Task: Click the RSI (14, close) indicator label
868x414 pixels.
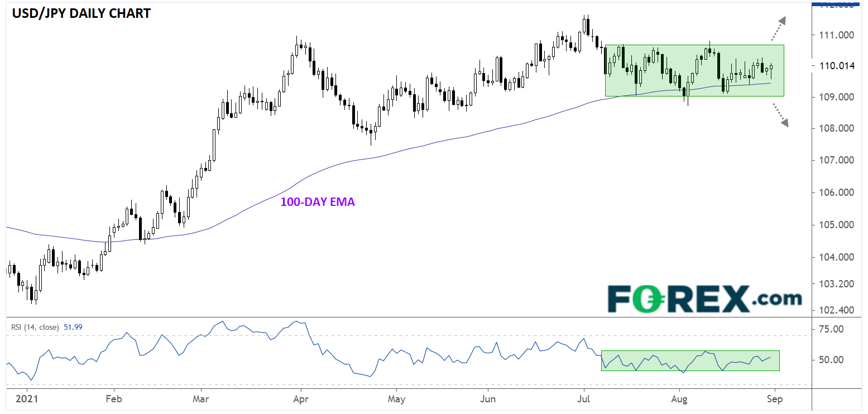Action: (35, 327)
